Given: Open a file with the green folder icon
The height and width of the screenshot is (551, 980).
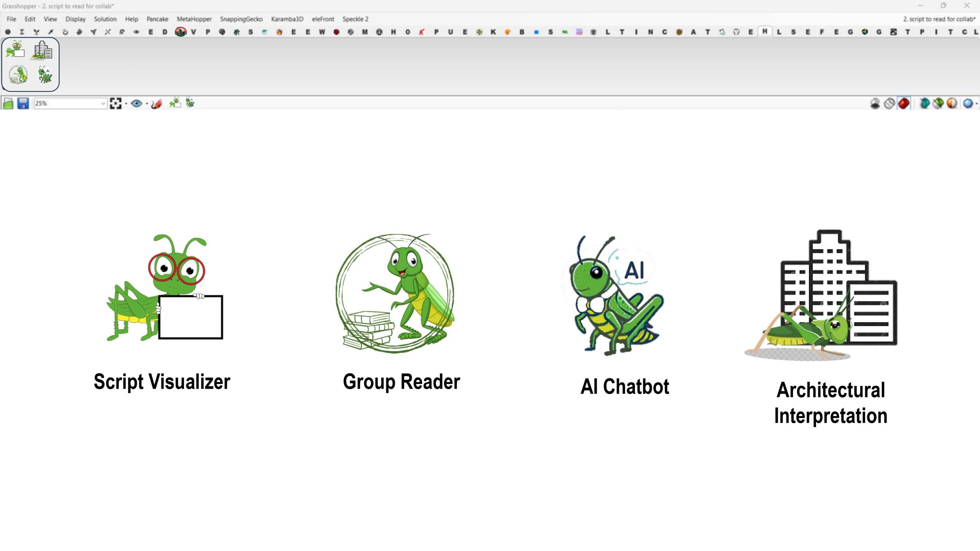Looking at the screenshot, I should [8, 103].
